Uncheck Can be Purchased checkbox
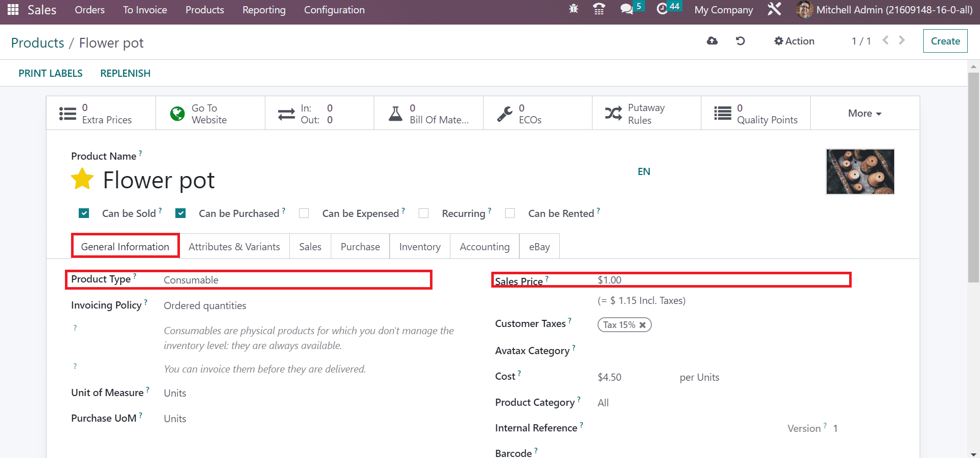 pyautogui.click(x=180, y=213)
